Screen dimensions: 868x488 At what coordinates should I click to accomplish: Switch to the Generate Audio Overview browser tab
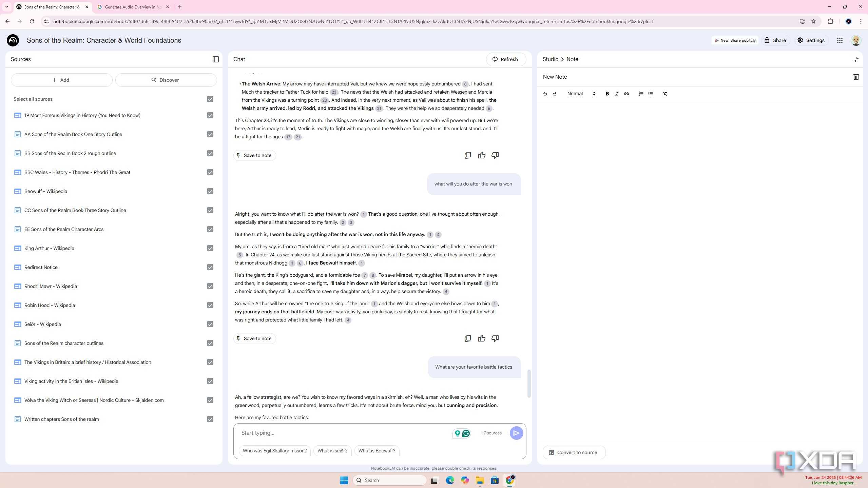tap(133, 7)
